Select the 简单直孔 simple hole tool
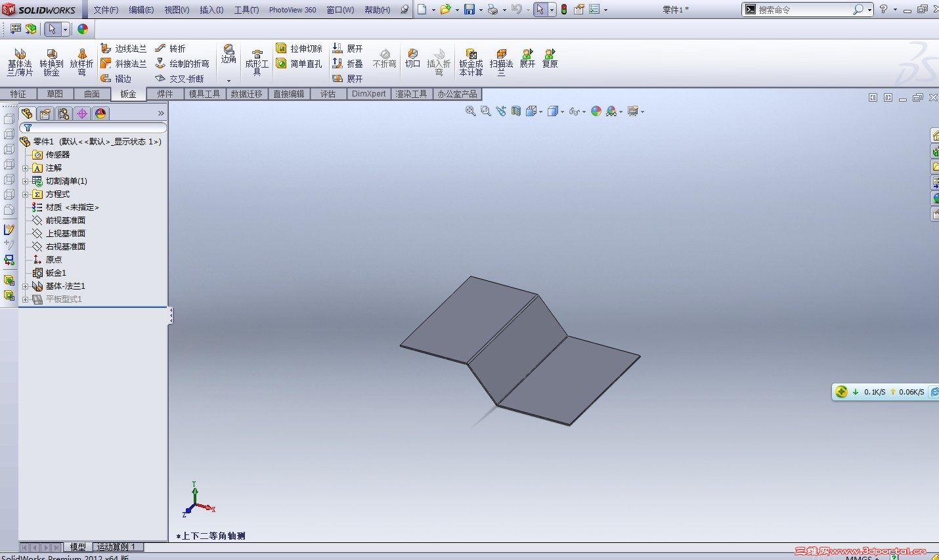Screen dimensions: 939x560 pyautogui.click(x=299, y=64)
